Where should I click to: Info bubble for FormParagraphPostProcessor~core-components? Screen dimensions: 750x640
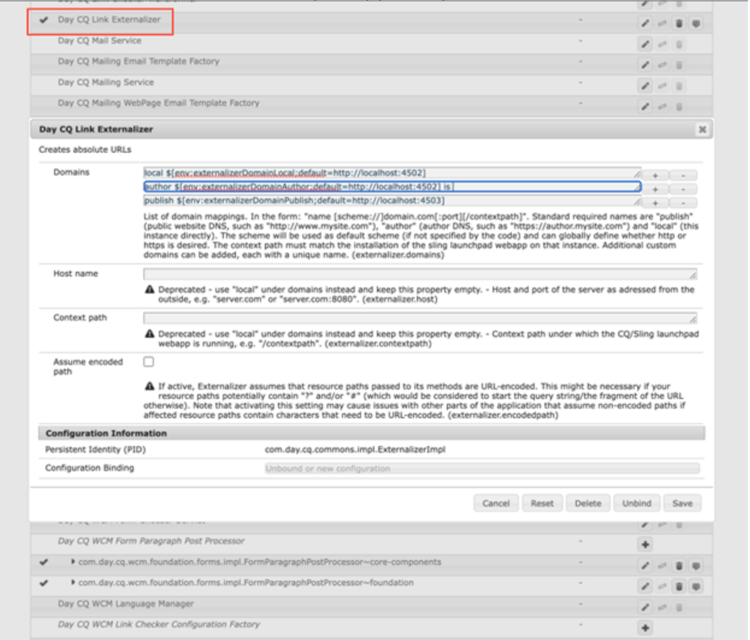[696, 565]
